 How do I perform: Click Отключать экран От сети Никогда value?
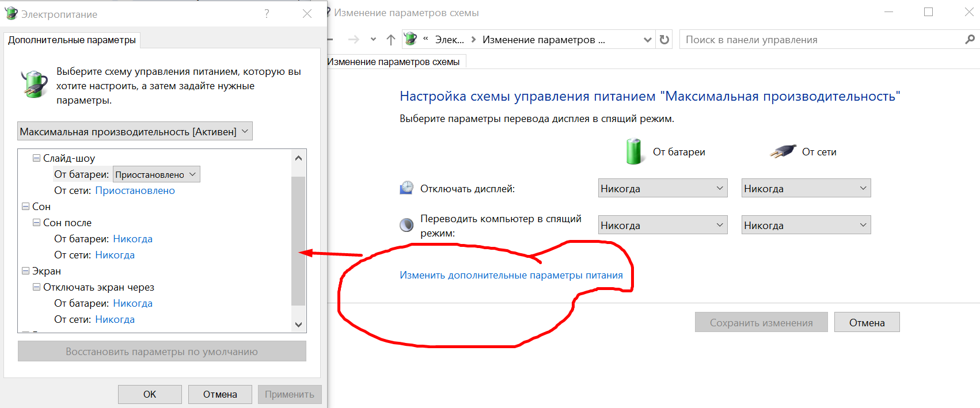pos(115,319)
